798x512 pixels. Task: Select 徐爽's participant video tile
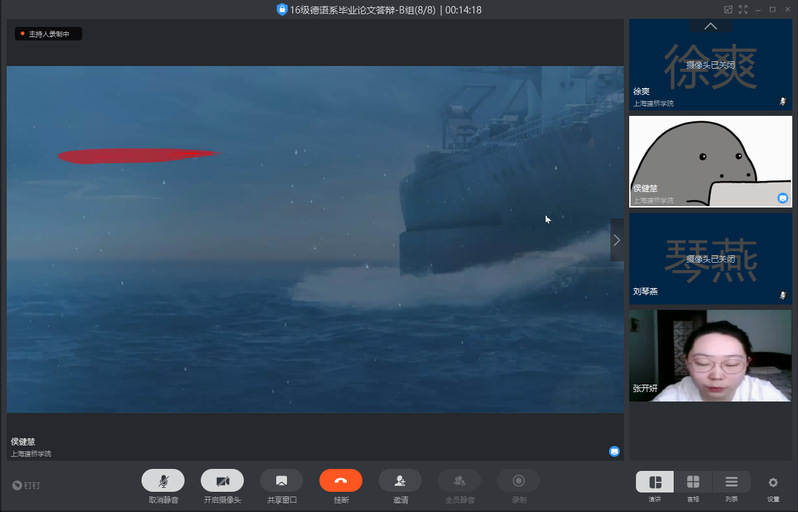709,65
